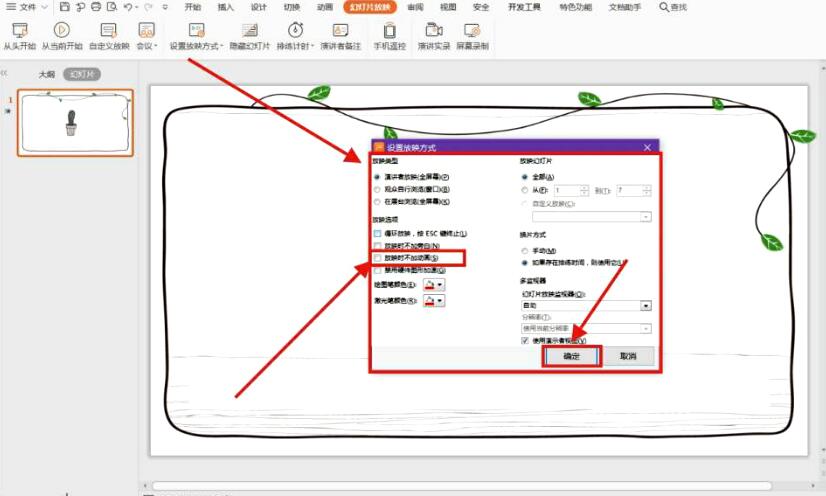
Task: Expand 设置放映方式 ribbon dropdown arrow
Action: (221, 46)
